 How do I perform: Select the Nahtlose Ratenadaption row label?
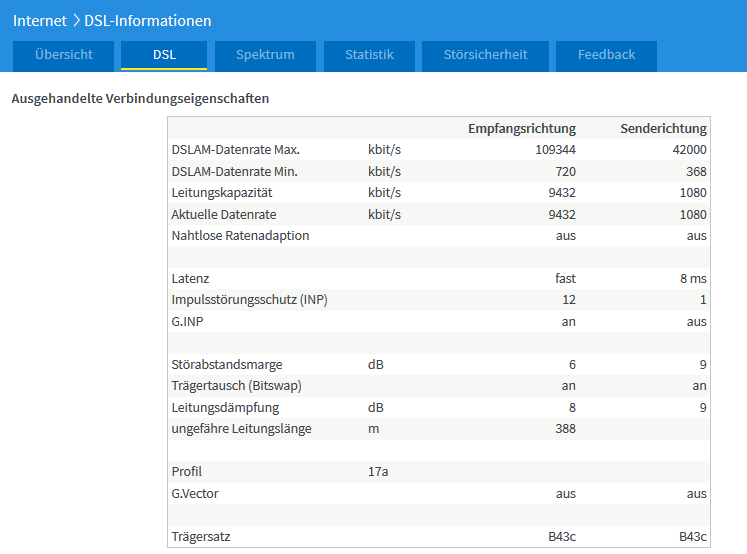tap(240, 236)
